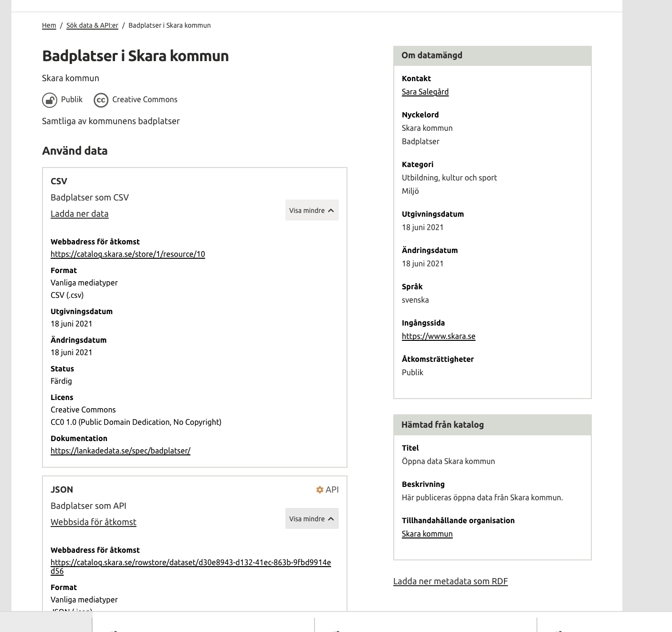Click the API gear icon
Screen dimensions: 672x632
[320, 490]
